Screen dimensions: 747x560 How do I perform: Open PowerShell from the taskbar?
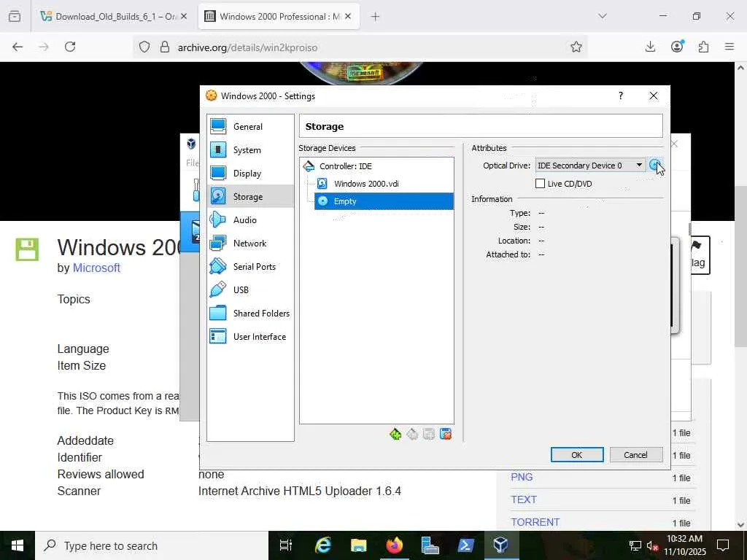pyautogui.click(x=465, y=545)
